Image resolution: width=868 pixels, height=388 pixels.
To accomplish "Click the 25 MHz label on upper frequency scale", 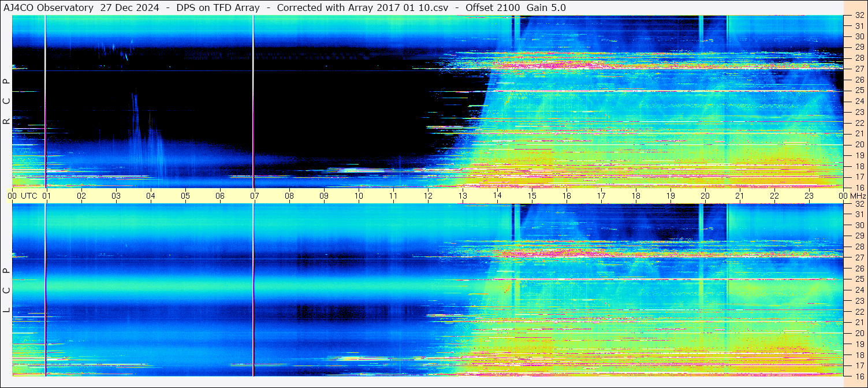I will point(859,91).
